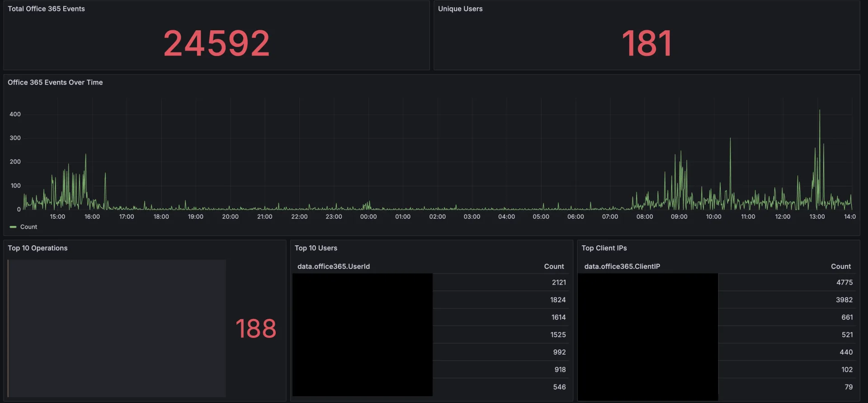Click the 13:00 time axis label
This screenshot has width=868, height=403.
tap(817, 217)
